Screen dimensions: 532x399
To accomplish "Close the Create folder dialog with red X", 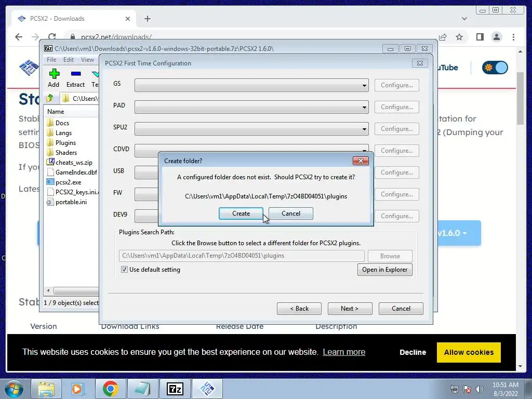I will (x=361, y=161).
